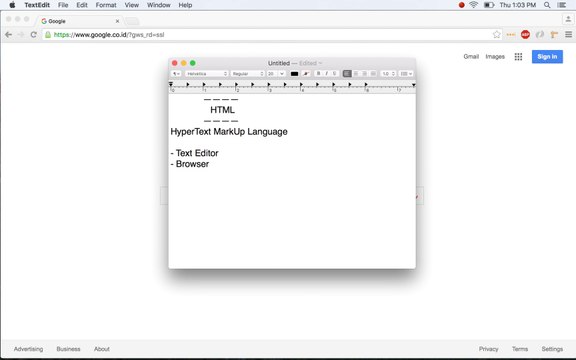Open Spotlight search magnifier
The width and height of the screenshot is (576, 360).
point(547,5)
